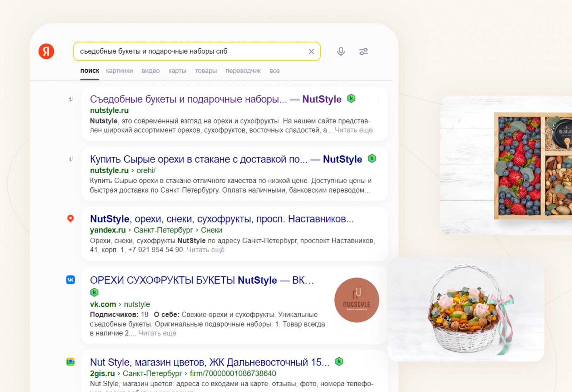Select the карты tab
Screen dimensions: 572x392
pyautogui.click(x=177, y=71)
